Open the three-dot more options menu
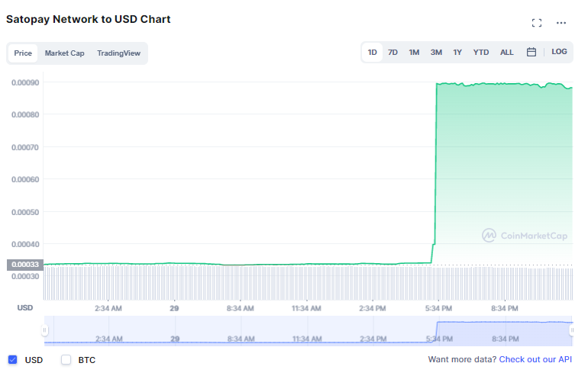Image resolution: width=588 pixels, height=376 pixels. pyautogui.click(x=561, y=23)
